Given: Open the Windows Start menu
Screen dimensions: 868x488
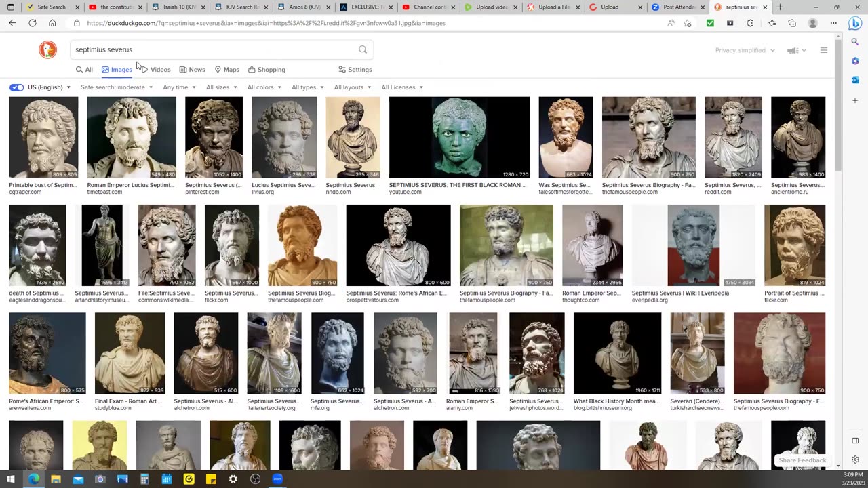Looking at the screenshot, I should point(11,479).
